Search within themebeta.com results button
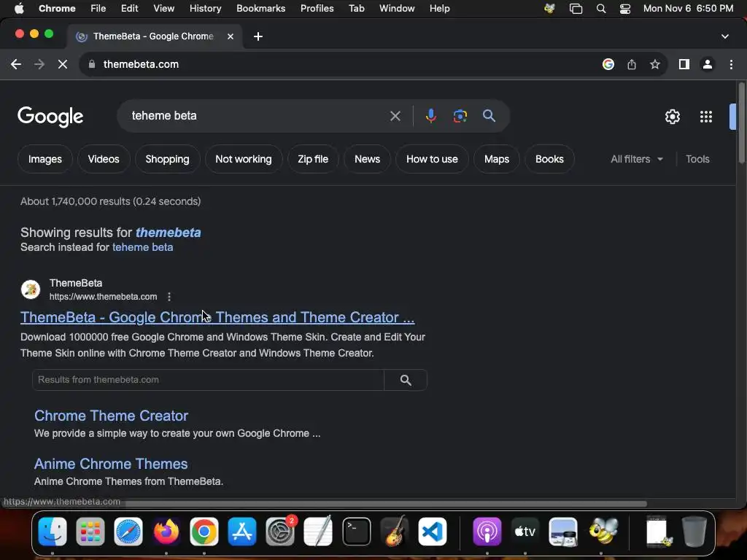The width and height of the screenshot is (747, 560). point(406,380)
